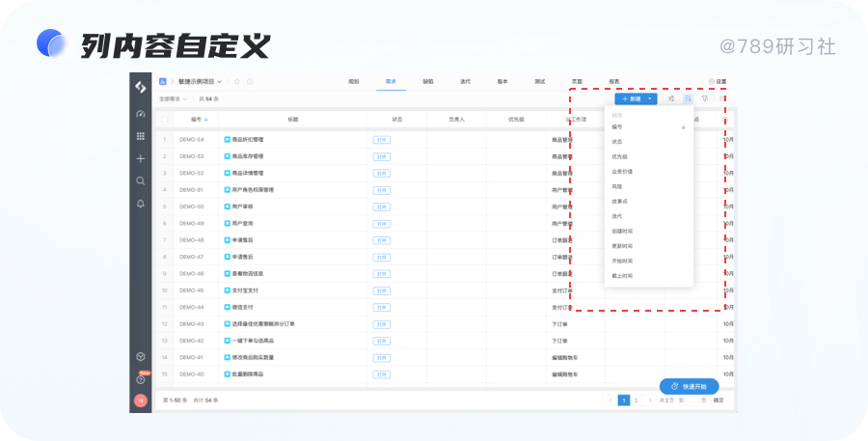Sort by 编号 in the sort menu
The width and height of the screenshot is (868, 441).
(649, 126)
